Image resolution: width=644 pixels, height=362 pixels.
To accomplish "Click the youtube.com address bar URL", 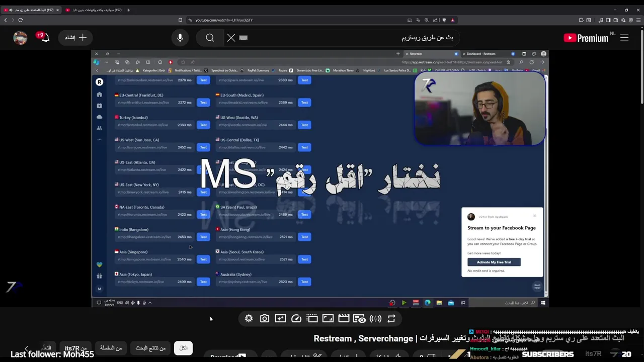I will click(224, 20).
